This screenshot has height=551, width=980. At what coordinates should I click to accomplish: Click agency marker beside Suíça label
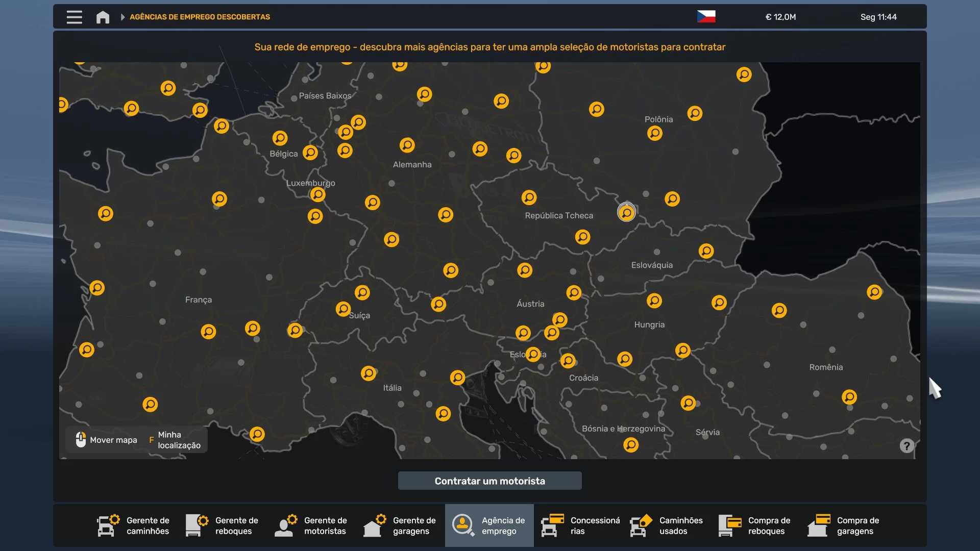(x=343, y=309)
